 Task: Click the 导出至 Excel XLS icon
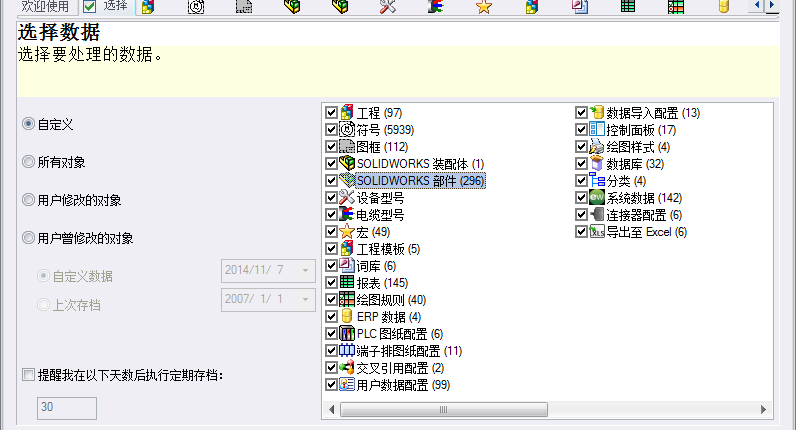596,231
